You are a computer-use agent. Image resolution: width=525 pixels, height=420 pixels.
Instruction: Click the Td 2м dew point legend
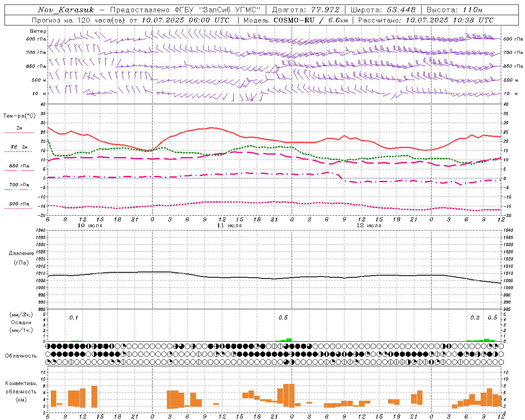pos(19,147)
